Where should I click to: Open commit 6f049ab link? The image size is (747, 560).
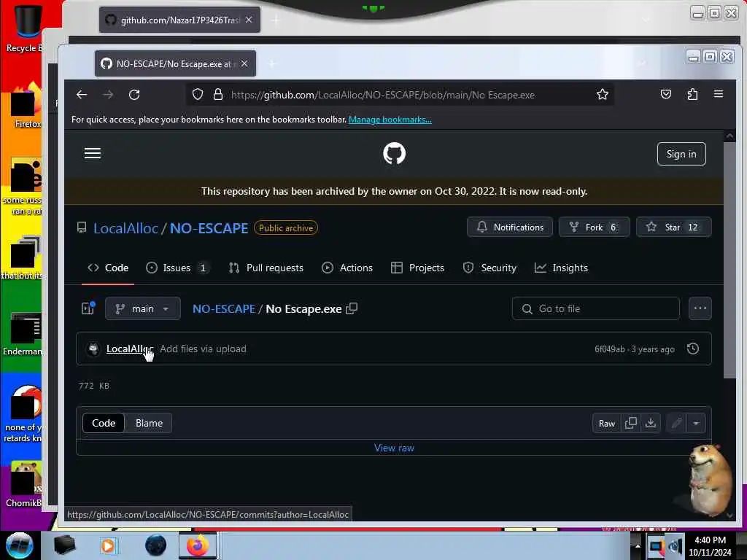tap(609, 349)
